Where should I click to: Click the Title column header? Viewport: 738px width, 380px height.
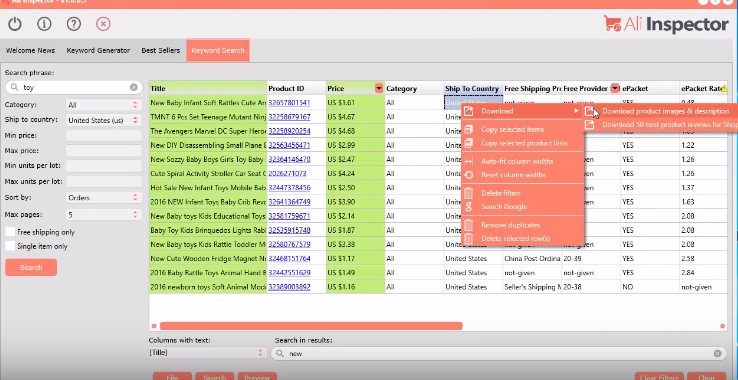coord(208,89)
